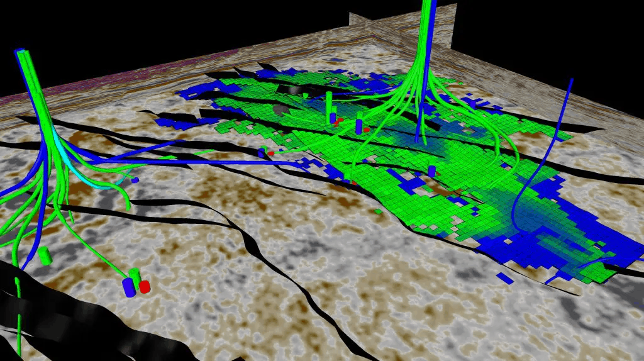The height and width of the screenshot is (361, 644).
Task: Pick the tiny isolated green grid cell
Action: click(378, 212)
